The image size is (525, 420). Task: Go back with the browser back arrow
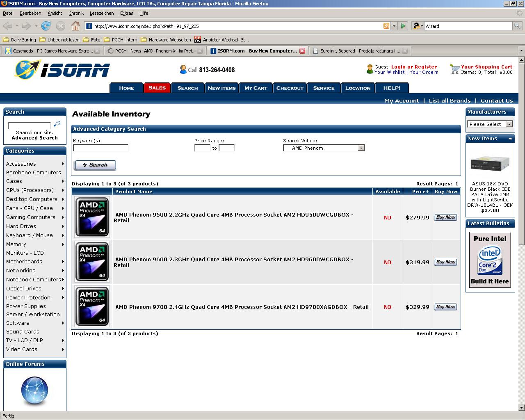(7, 26)
